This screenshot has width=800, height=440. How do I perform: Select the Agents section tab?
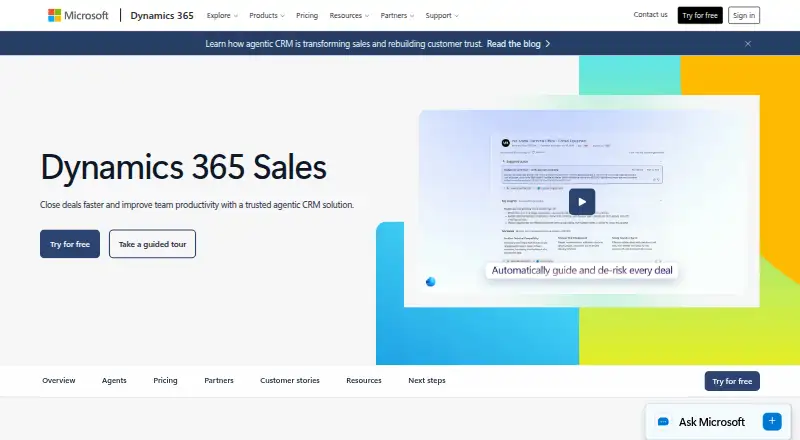tap(114, 380)
